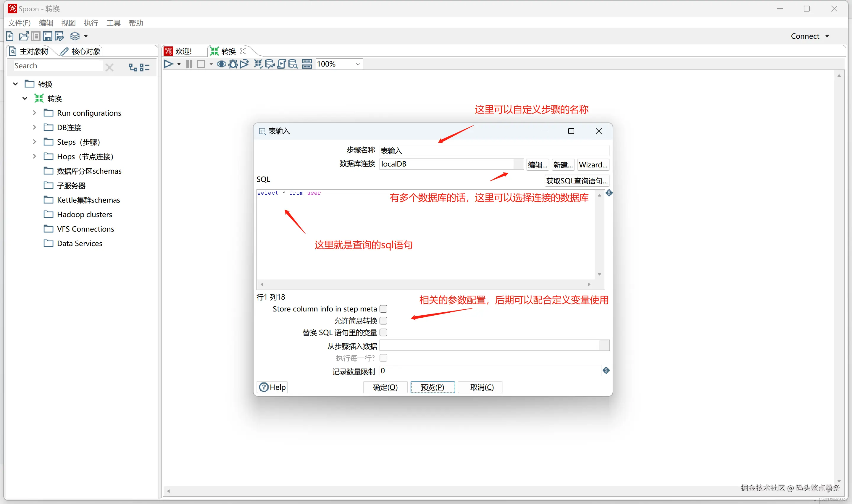Screen dimensions: 852x504
Task: Open the 工具 menu
Action: tap(113, 23)
